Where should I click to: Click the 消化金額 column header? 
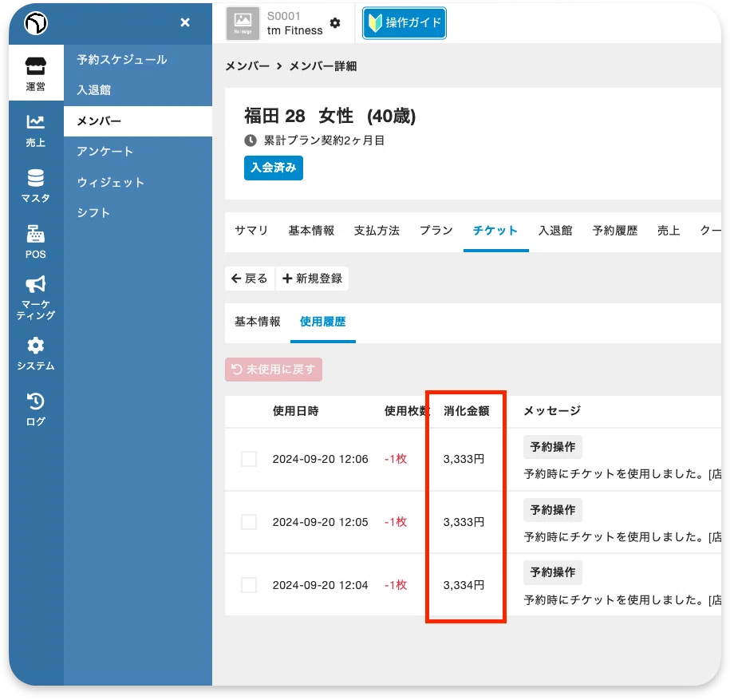click(466, 411)
